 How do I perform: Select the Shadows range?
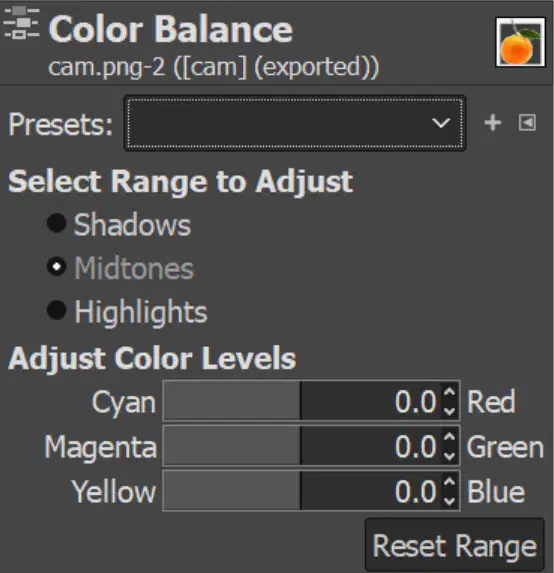119,224
